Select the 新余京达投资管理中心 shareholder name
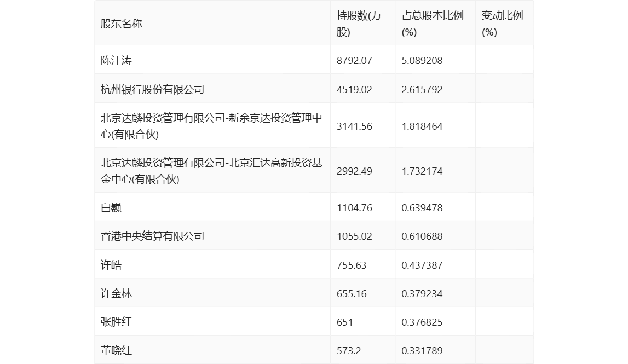 (211, 126)
